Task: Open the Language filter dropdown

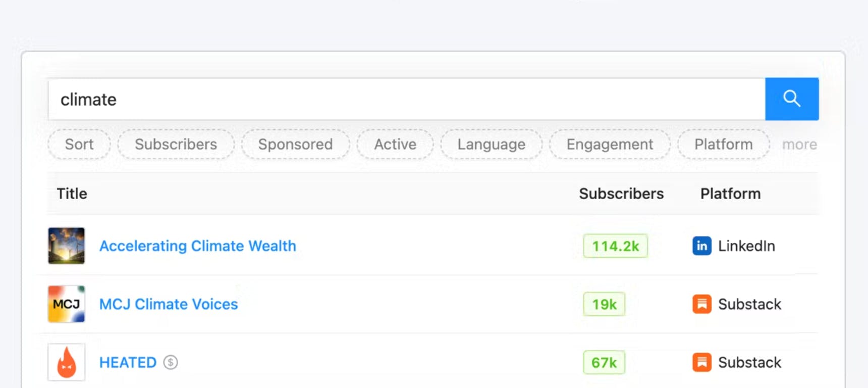Action: (491, 144)
